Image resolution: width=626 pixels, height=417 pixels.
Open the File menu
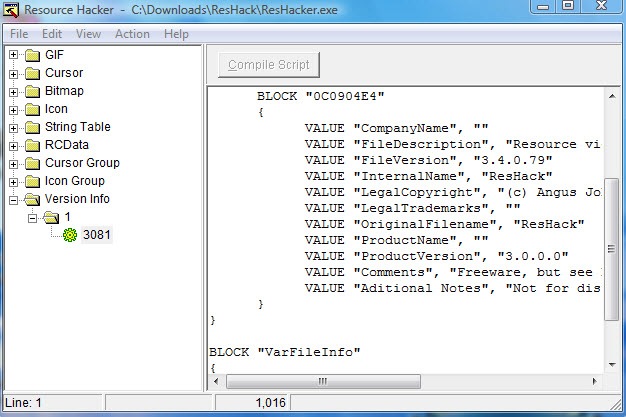(19, 34)
